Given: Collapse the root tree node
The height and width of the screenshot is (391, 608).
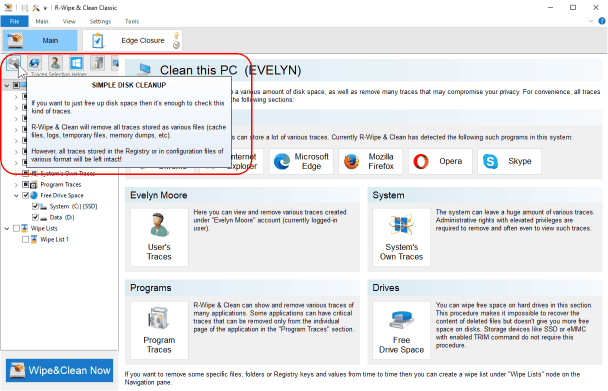Looking at the screenshot, I should [x=7, y=85].
